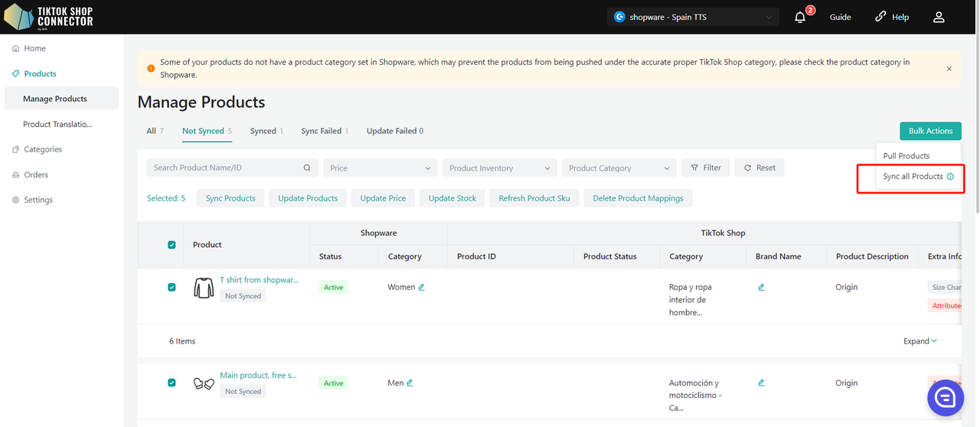Select Pull Products from Bulk Actions menu
Viewport: 980px width, 427px height.
click(x=906, y=156)
